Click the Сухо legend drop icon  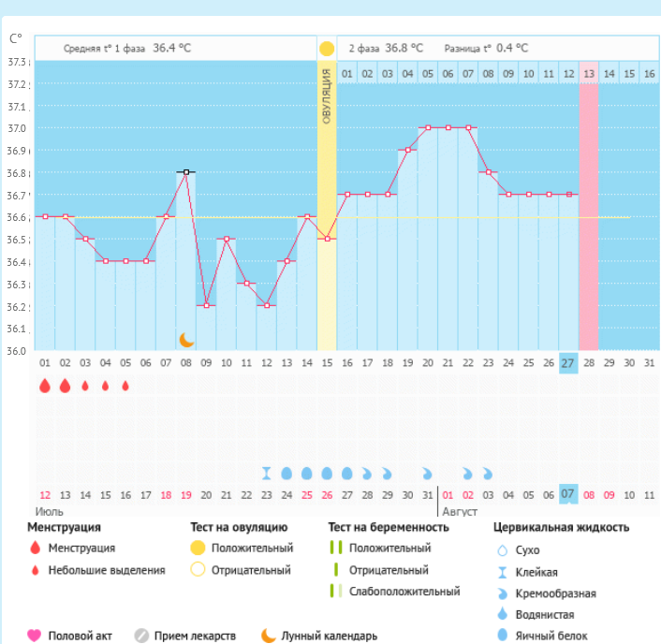point(503,550)
